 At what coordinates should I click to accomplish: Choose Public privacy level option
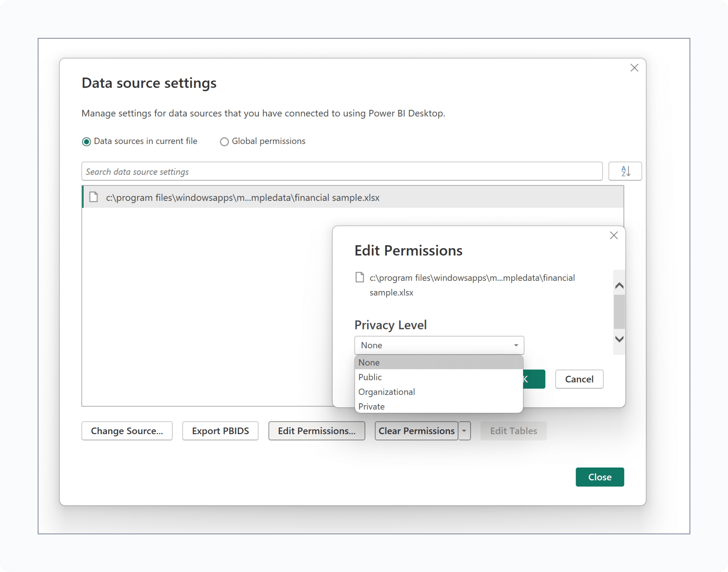click(x=370, y=377)
